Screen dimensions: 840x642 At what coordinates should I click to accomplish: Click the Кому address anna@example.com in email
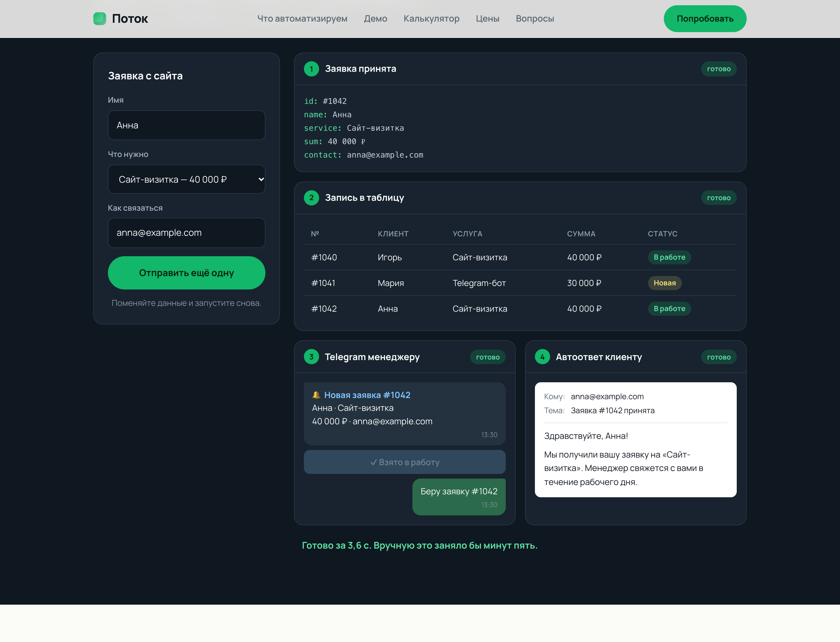607,396
